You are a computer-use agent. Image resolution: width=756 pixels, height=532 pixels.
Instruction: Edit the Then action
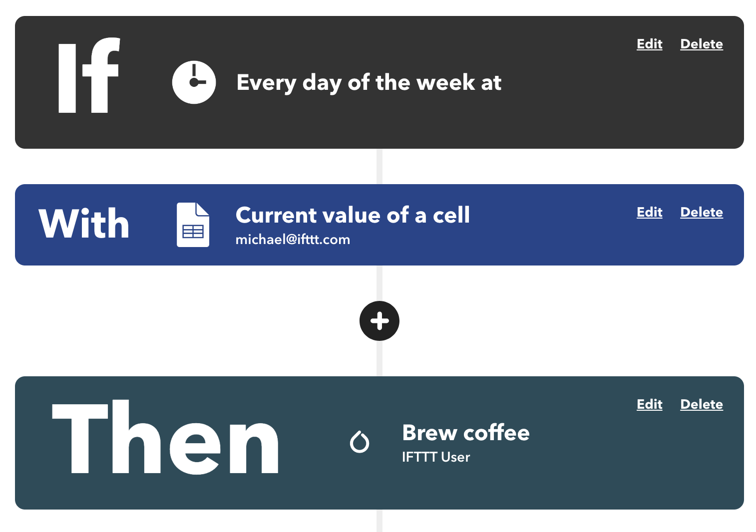click(650, 404)
